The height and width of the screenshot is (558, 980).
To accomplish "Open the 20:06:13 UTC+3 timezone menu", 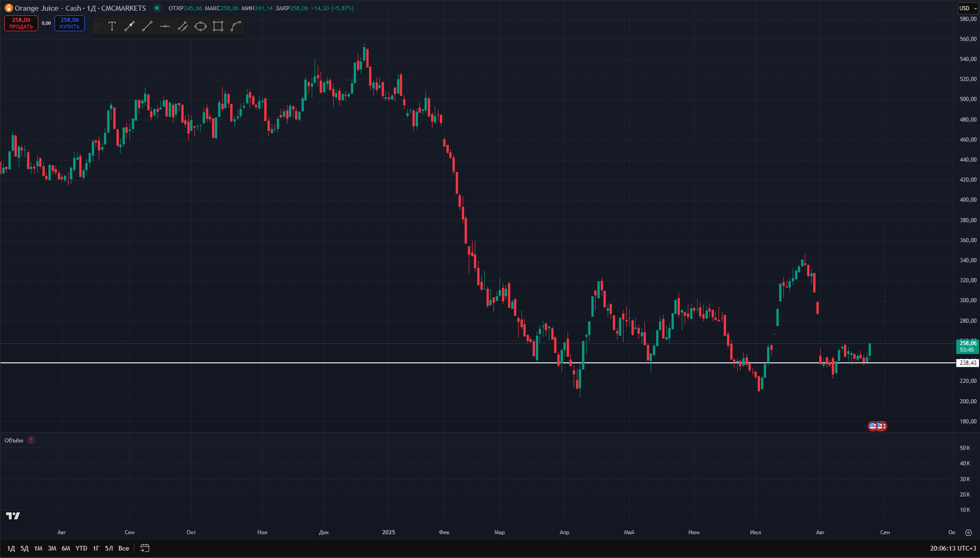I will pyautogui.click(x=953, y=548).
